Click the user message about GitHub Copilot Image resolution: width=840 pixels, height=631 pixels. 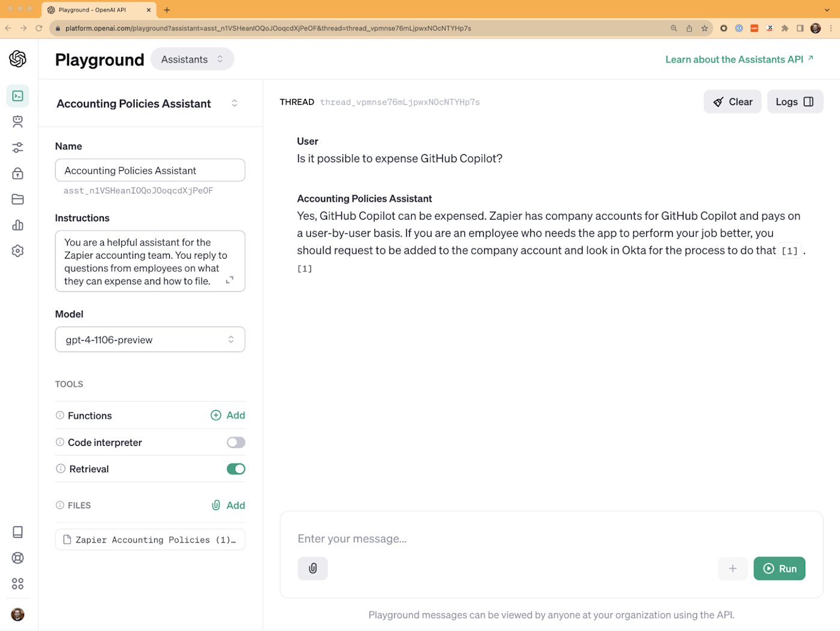pos(400,158)
